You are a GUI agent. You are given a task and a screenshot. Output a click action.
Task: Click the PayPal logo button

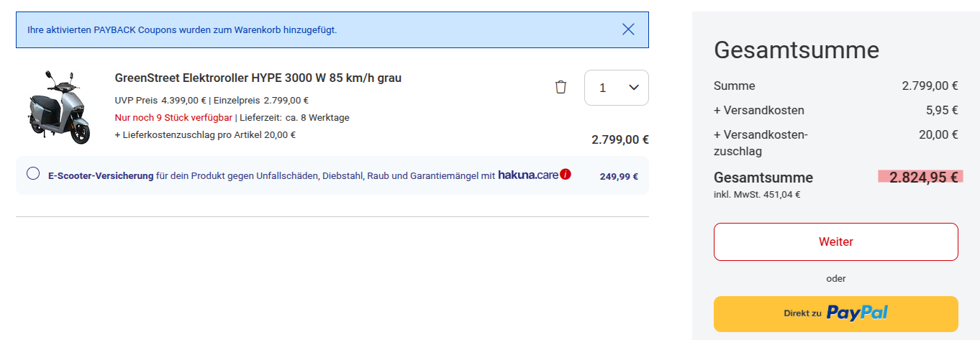tap(835, 313)
